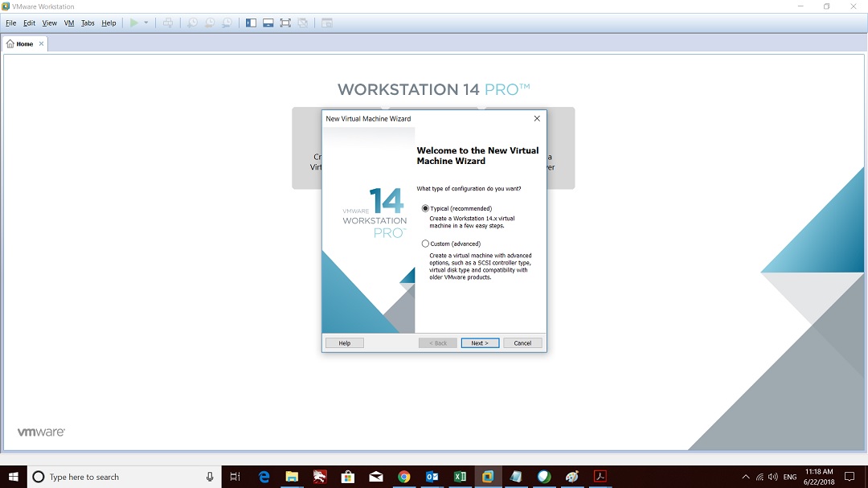Open Excel from the taskbar

(x=460, y=477)
